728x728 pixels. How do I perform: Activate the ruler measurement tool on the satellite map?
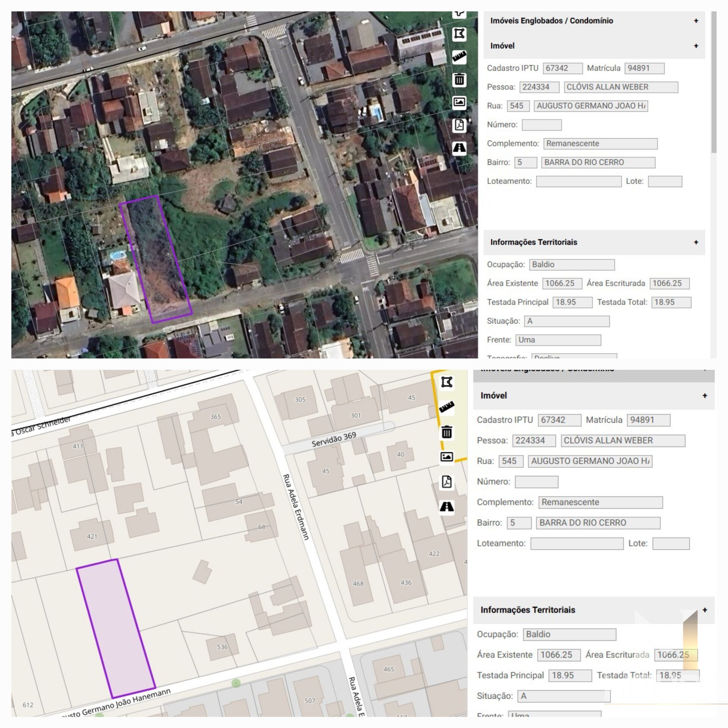pos(459,57)
